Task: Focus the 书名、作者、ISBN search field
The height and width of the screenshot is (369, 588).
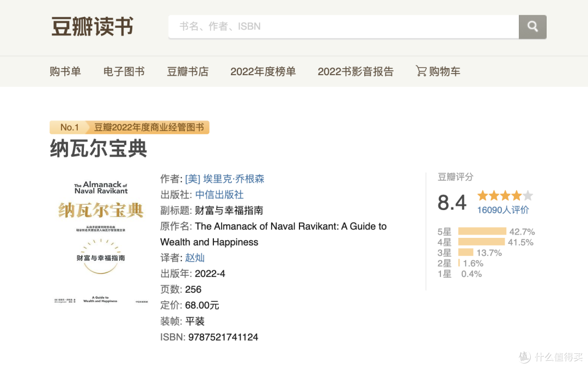Action: tap(344, 27)
